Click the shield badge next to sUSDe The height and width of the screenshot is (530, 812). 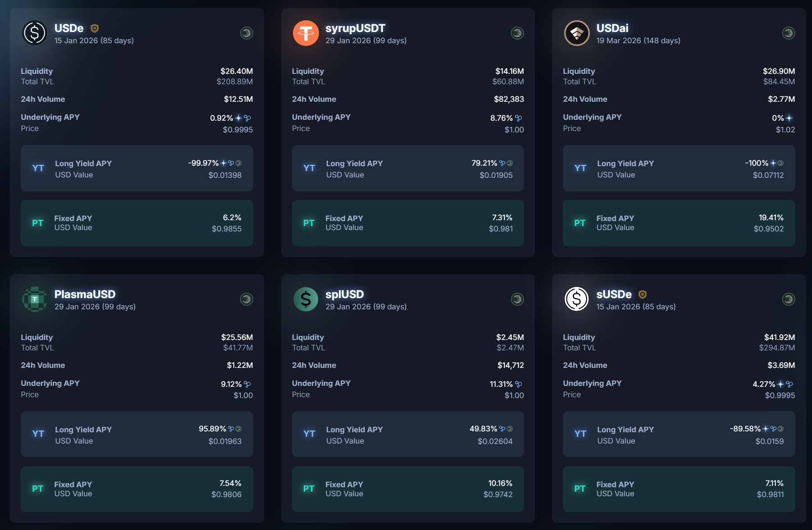coord(643,294)
